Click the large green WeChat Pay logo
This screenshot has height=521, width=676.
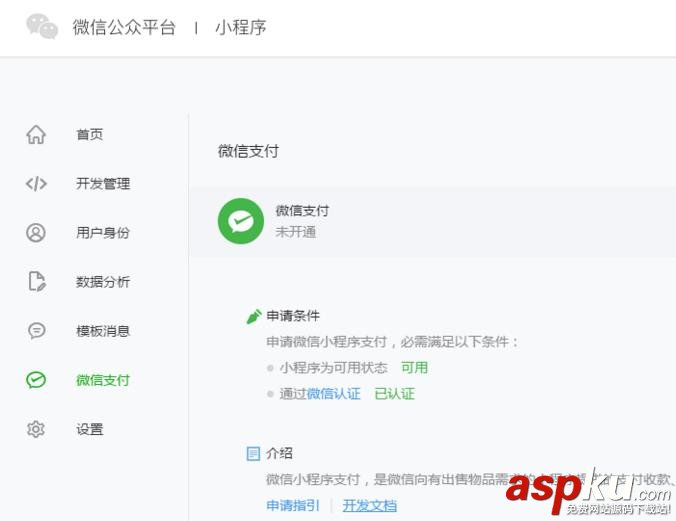[241, 221]
